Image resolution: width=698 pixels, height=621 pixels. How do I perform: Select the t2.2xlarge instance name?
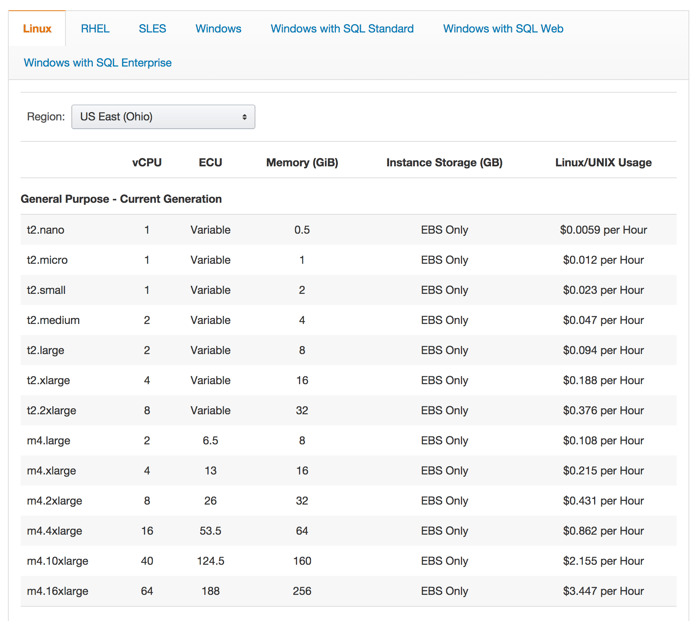(51, 410)
